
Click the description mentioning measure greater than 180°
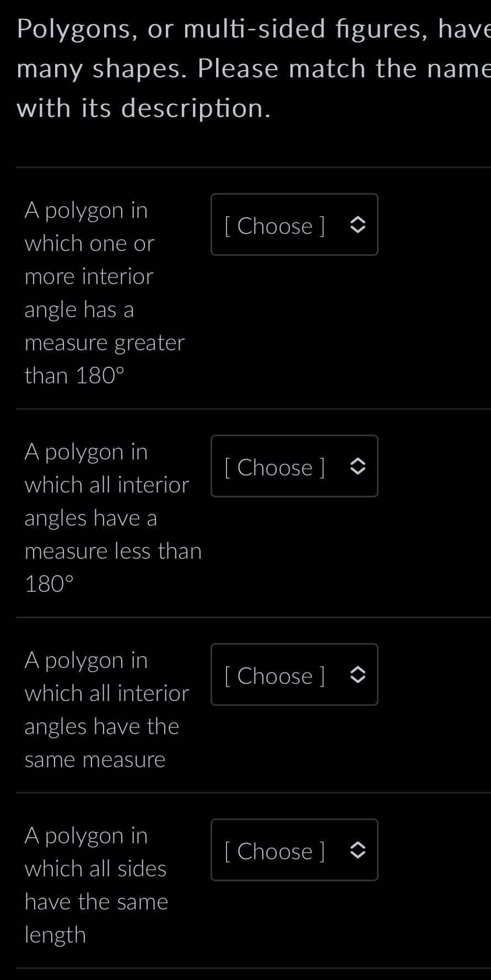[x=104, y=292]
